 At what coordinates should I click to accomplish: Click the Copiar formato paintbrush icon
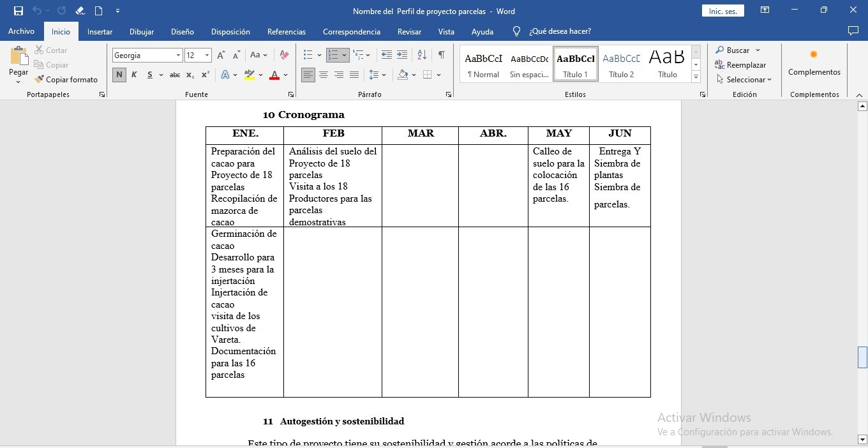[40, 80]
